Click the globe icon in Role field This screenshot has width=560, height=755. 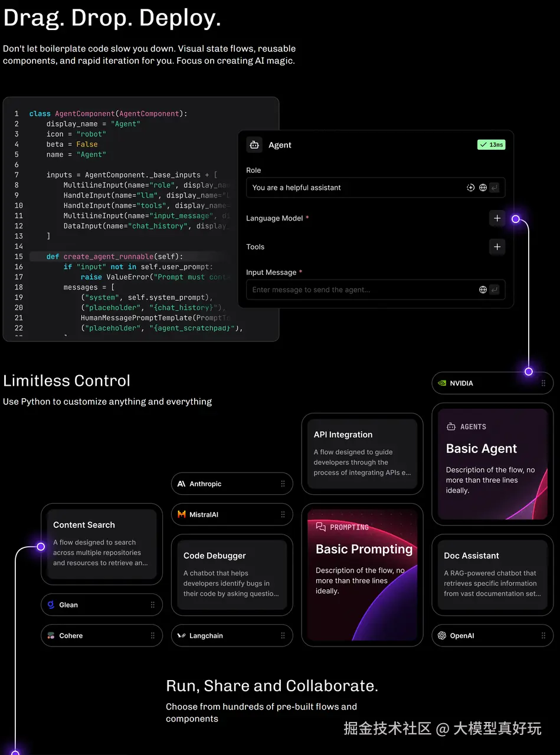tap(483, 188)
